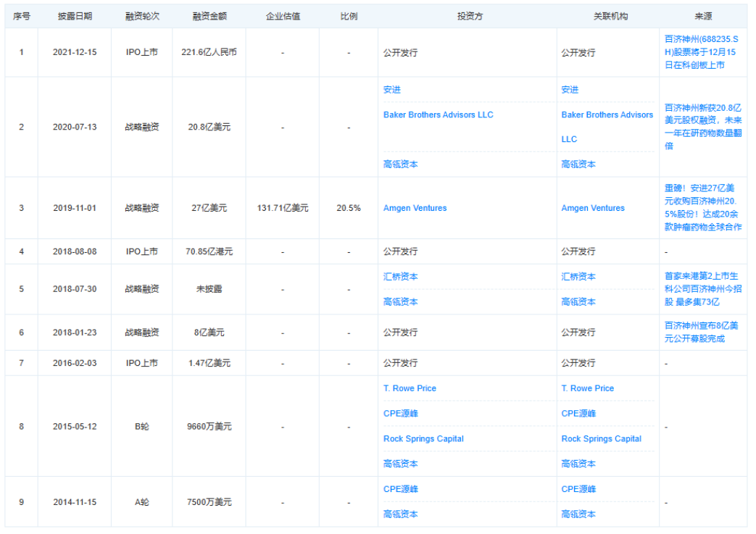Click 安进 in the 关联机构 column
The height and width of the screenshot is (534, 756).
[x=570, y=90]
